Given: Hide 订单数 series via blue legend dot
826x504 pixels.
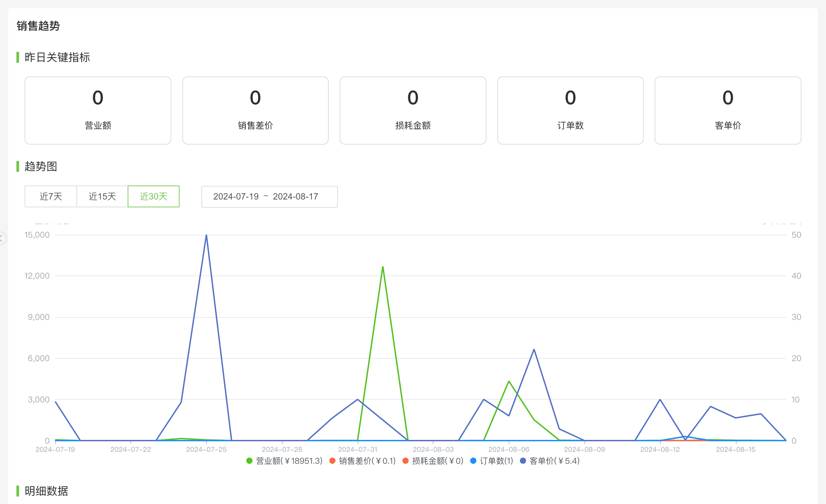Looking at the screenshot, I should pyautogui.click(x=473, y=461).
